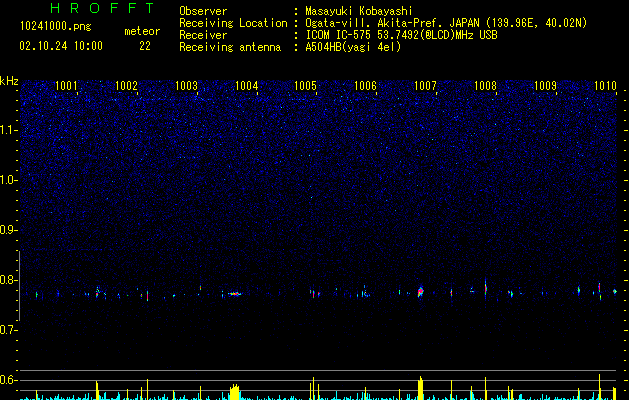This screenshot has width=629, height=400.
Task: Click time marker 1001
Action: (66, 86)
